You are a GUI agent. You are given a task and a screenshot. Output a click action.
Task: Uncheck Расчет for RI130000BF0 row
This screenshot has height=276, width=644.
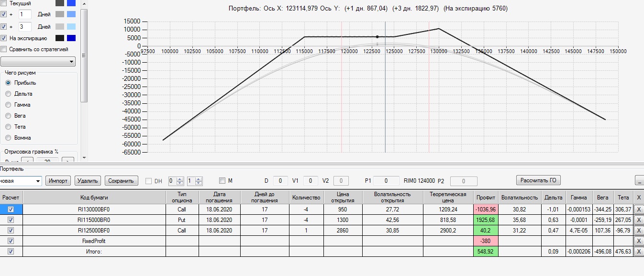coord(11,209)
